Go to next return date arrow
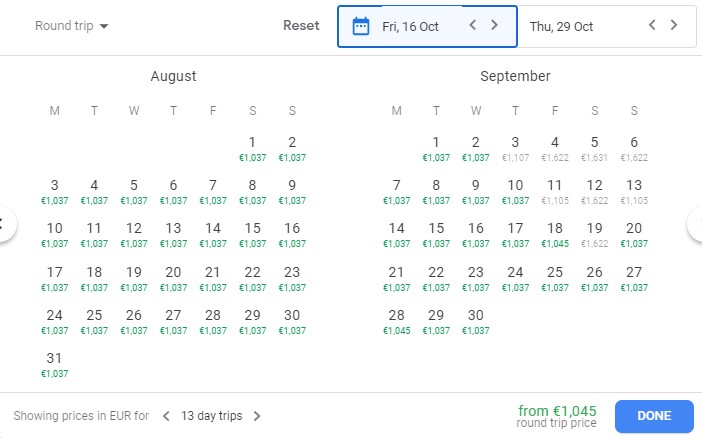702x438 pixels. click(x=674, y=25)
